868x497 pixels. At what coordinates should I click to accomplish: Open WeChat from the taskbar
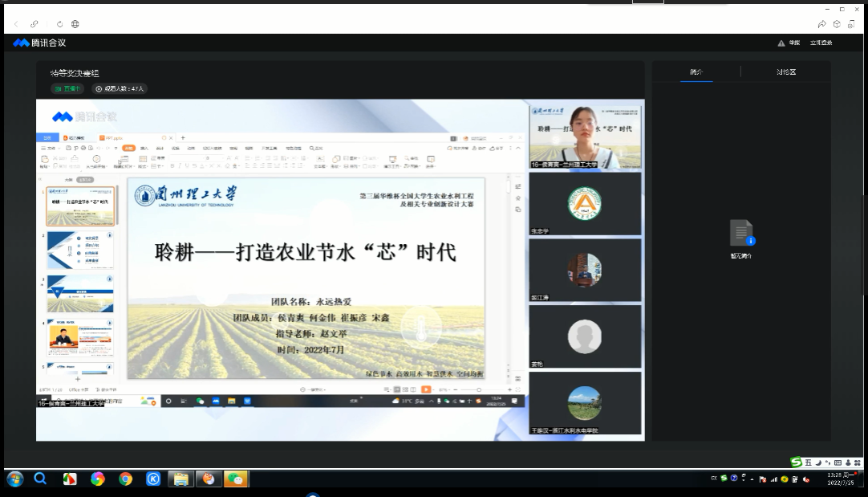pos(237,479)
